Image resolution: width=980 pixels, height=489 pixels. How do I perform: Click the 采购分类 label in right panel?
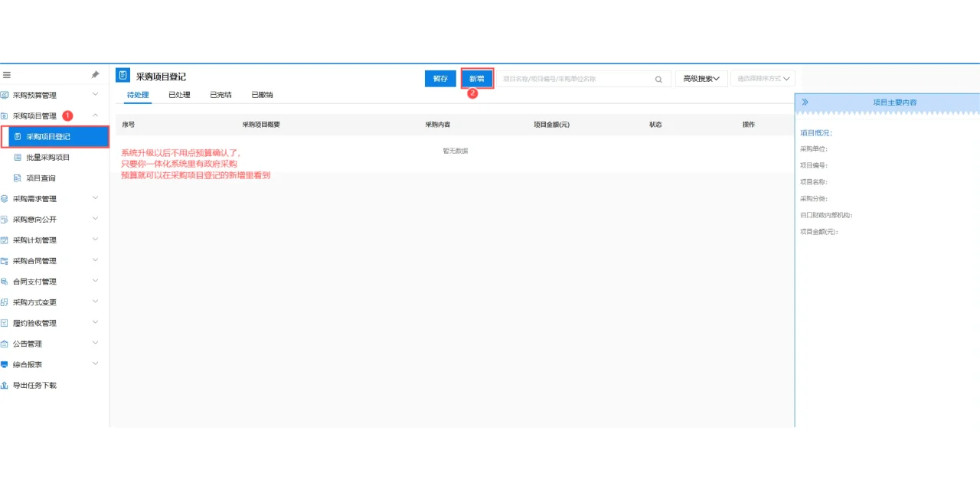point(814,199)
